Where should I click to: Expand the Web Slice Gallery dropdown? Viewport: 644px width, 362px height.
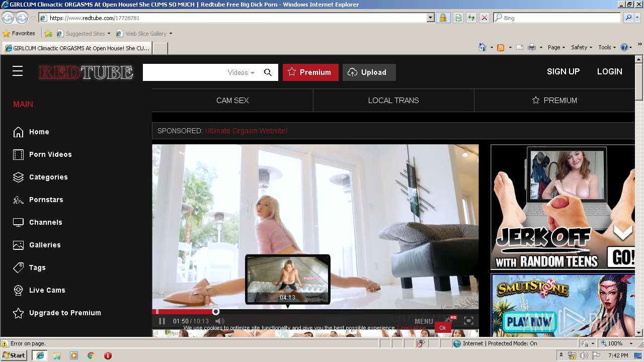tap(171, 34)
